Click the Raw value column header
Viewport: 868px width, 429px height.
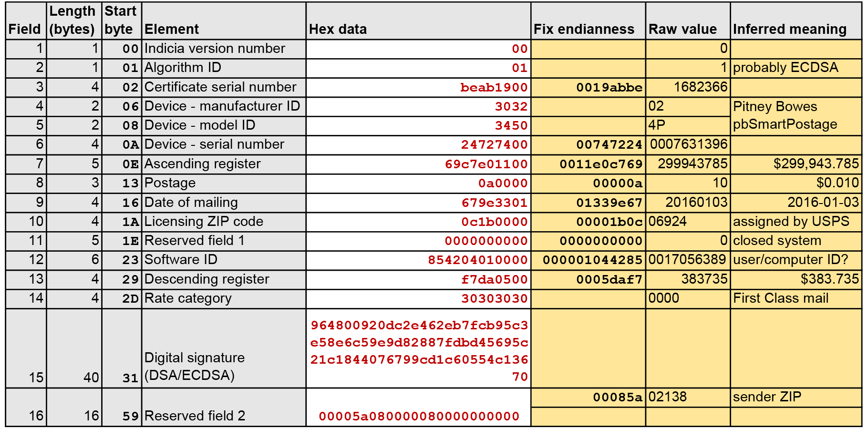click(x=688, y=21)
